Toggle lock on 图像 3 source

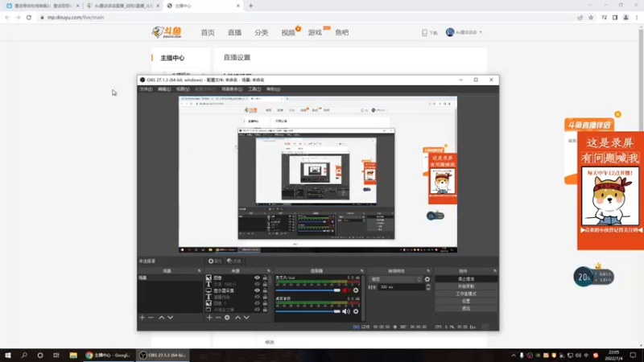(x=265, y=303)
